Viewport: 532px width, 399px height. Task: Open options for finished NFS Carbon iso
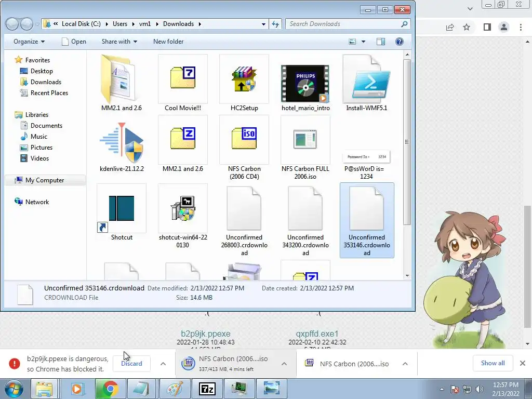coord(405,364)
